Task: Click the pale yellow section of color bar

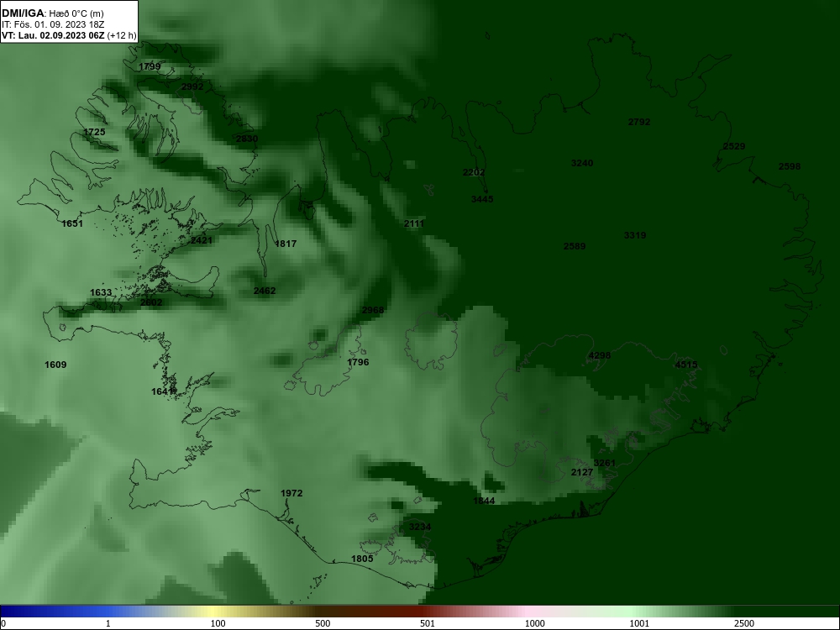Action: point(212,612)
